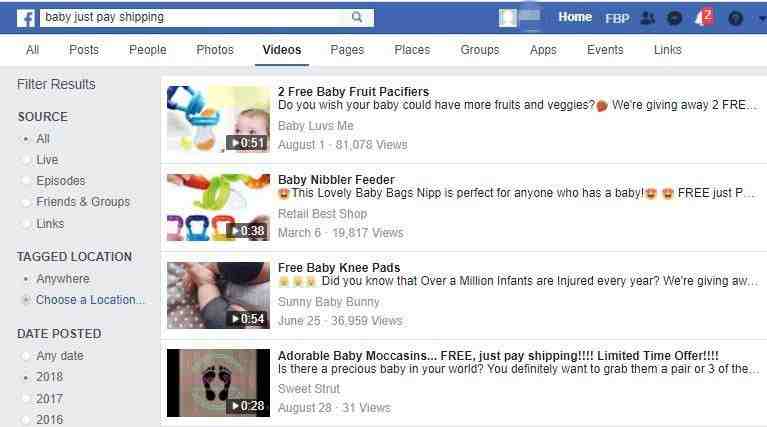Go to Home in the top bar
The image size is (767, 427).
pos(575,17)
